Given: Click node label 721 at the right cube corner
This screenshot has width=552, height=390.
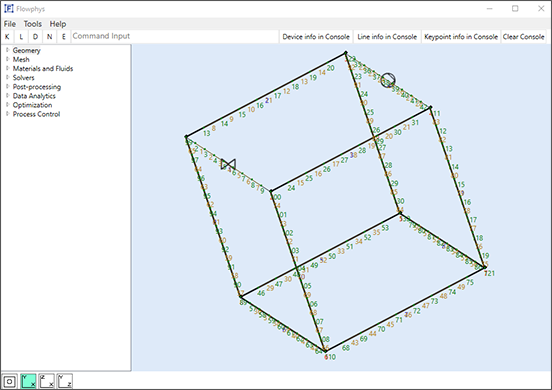Looking at the screenshot, I should click(x=489, y=273).
